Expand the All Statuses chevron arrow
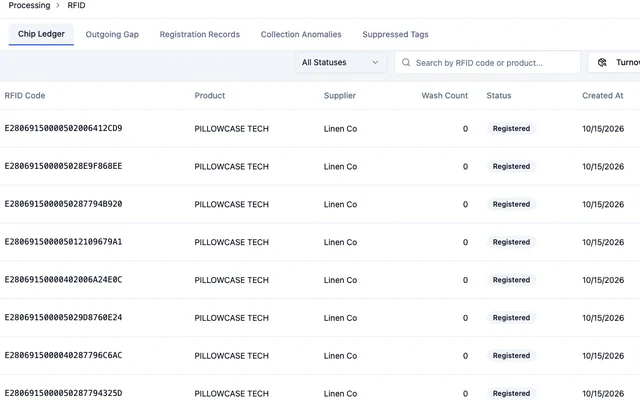Screen dimensions: 640x400 tap(375, 62)
